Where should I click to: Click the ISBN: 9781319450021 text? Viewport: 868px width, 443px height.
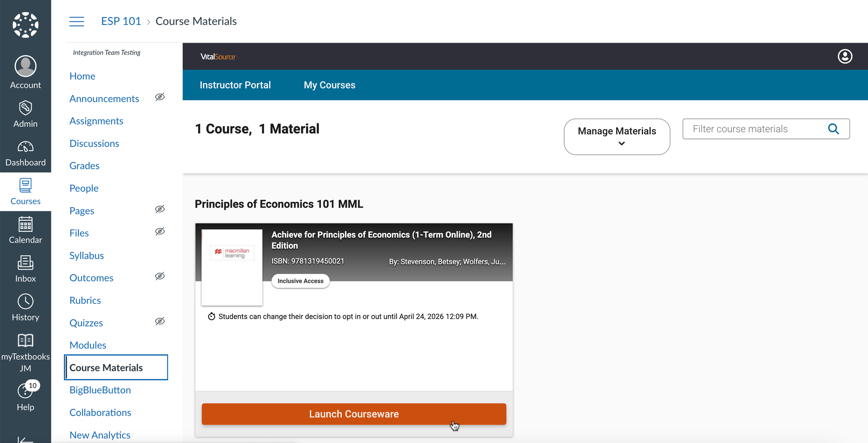click(x=307, y=261)
